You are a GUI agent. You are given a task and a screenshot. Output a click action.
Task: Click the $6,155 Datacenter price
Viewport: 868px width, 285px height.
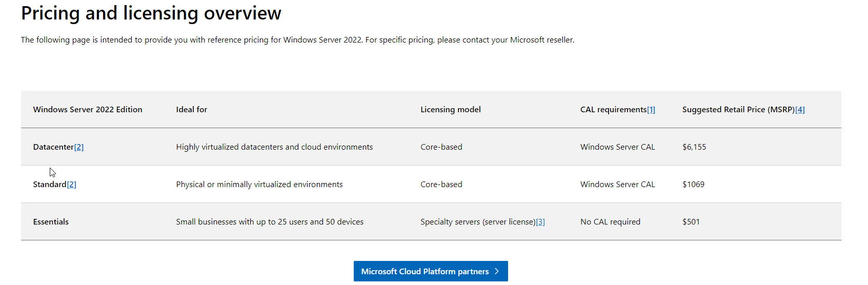point(694,147)
